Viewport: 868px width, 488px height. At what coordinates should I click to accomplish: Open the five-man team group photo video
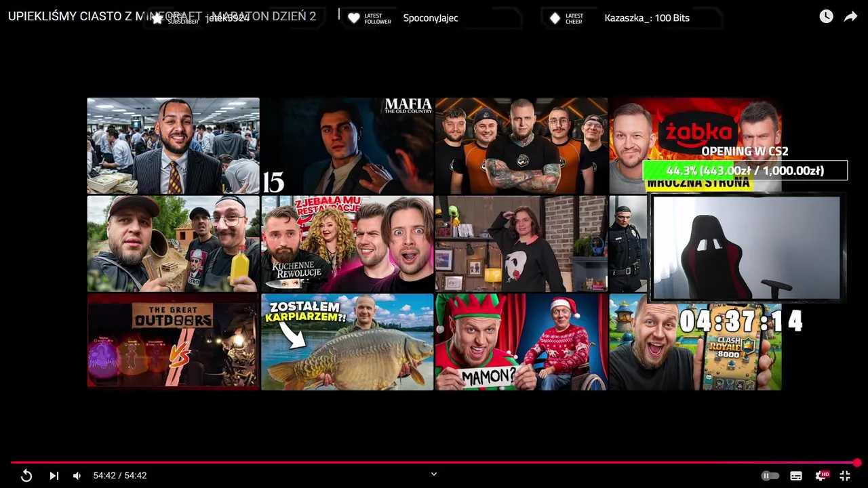[521, 146]
